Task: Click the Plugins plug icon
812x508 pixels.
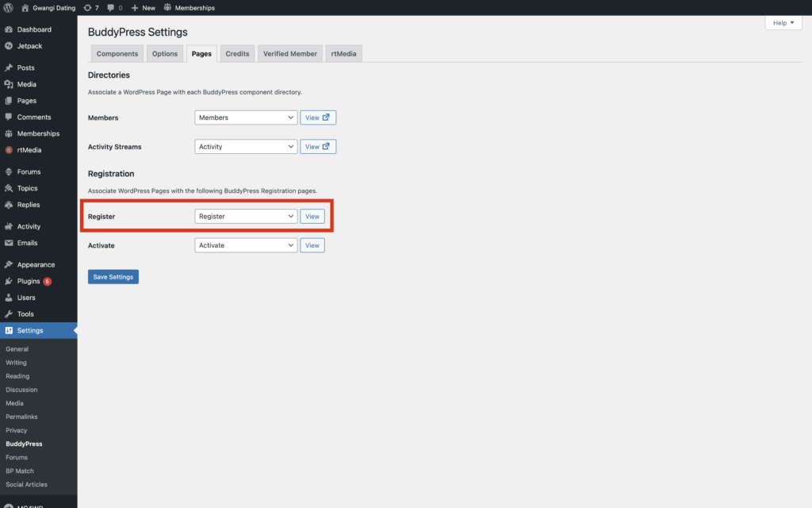Action: tap(9, 281)
